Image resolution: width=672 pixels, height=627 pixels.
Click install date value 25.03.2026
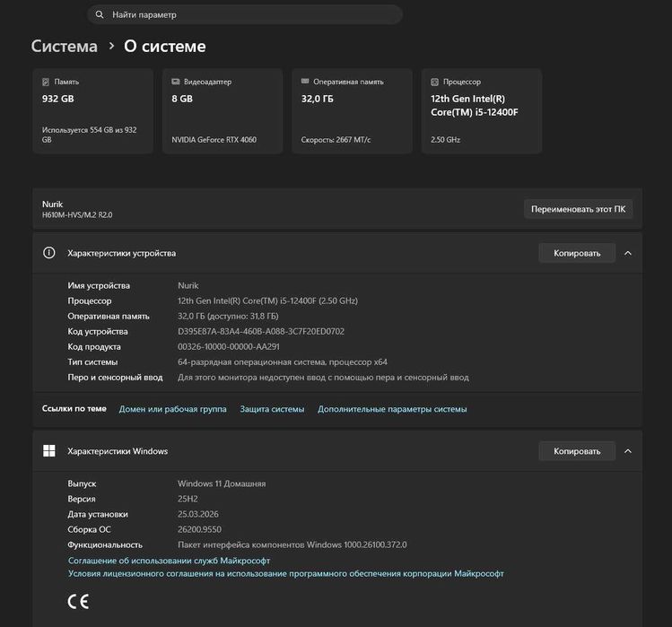click(x=198, y=514)
